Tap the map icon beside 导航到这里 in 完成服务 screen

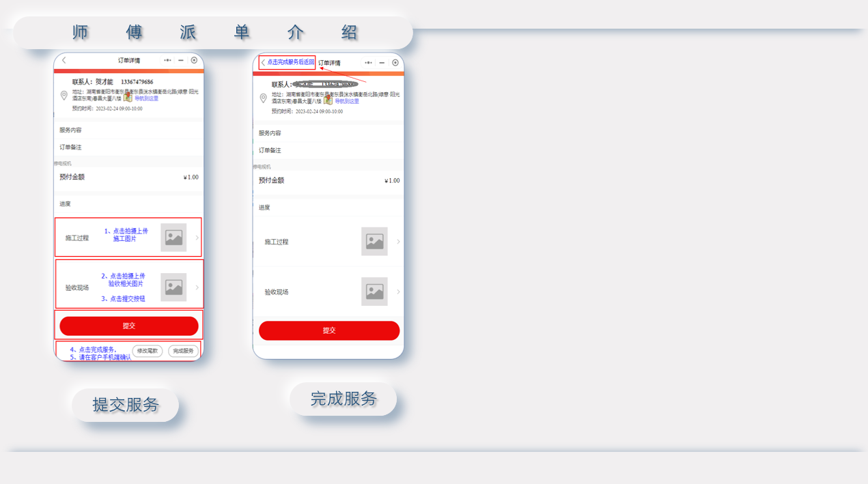pos(328,100)
